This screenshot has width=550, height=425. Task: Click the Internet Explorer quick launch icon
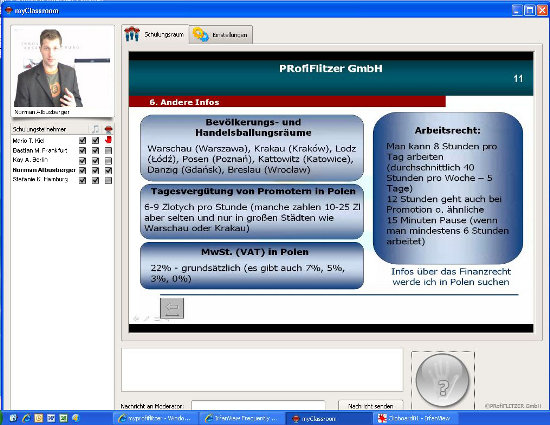coord(26,418)
